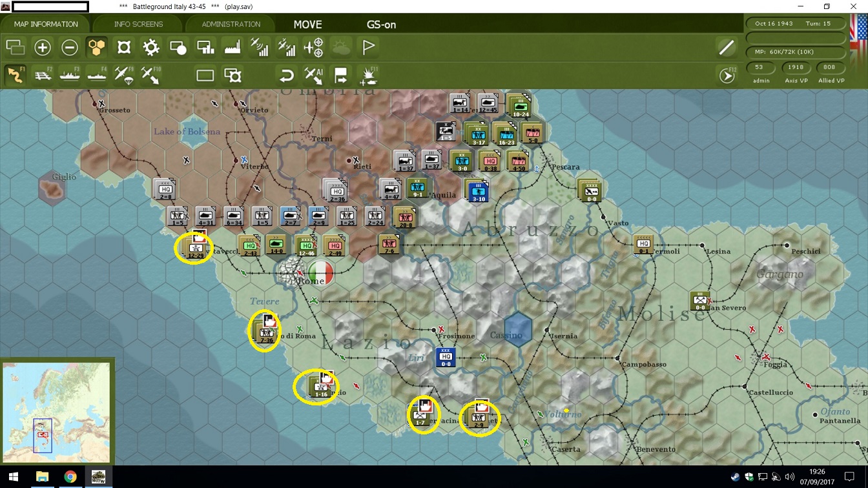The width and height of the screenshot is (868, 488).
Task: Select the F2 rail move mode
Action: (x=43, y=75)
